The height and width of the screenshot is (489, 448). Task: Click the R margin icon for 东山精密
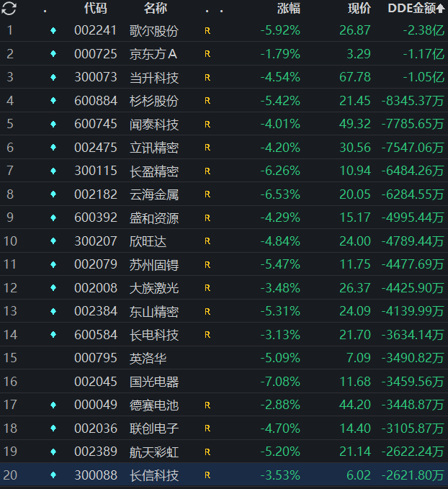point(207,312)
